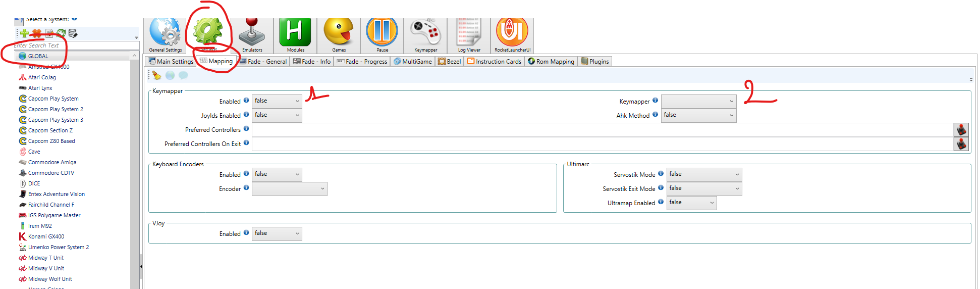The height and width of the screenshot is (289, 980).
Task: Click the system list scroll up arrow
Action: coord(134,56)
